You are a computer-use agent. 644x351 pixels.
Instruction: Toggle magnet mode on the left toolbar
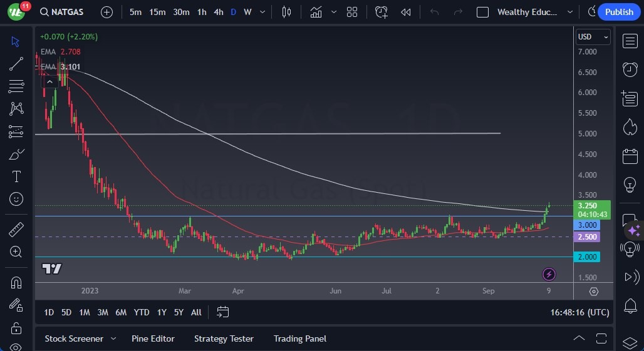coord(16,282)
